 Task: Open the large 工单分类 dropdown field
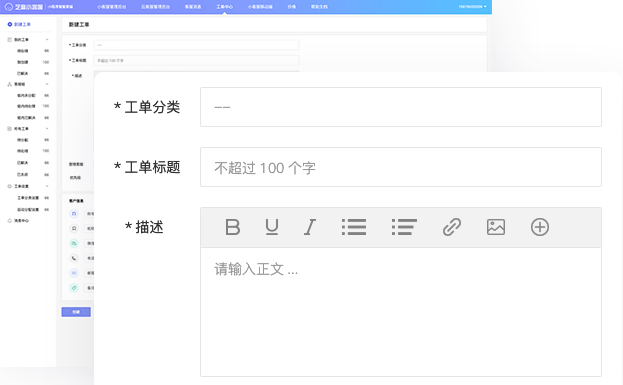click(x=401, y=107)
